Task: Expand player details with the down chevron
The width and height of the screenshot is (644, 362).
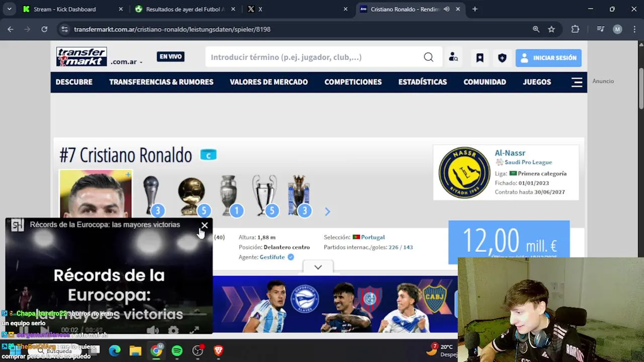Action: [318, 267]
